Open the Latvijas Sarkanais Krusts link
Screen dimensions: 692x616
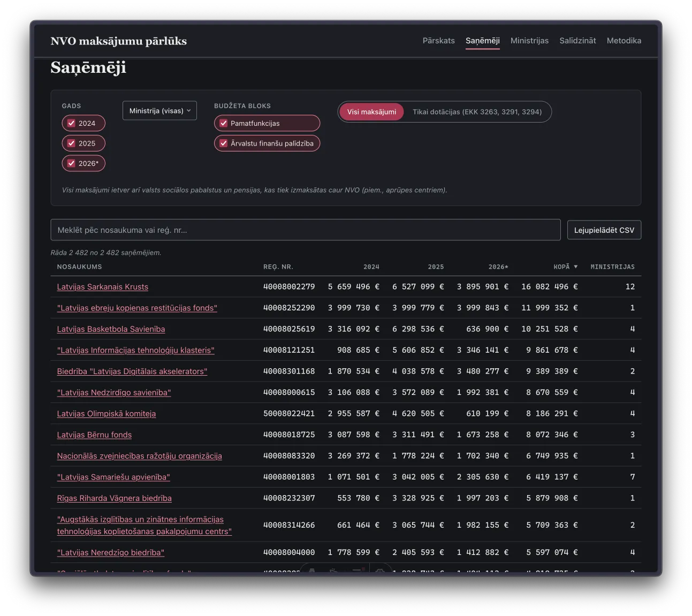point(103,287)
